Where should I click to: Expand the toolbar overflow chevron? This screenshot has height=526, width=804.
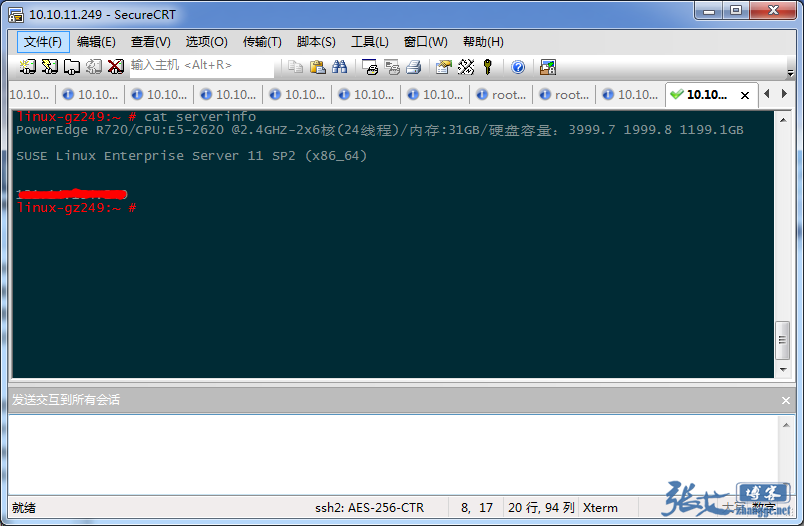pyautogui.click(x=790, y=73)
